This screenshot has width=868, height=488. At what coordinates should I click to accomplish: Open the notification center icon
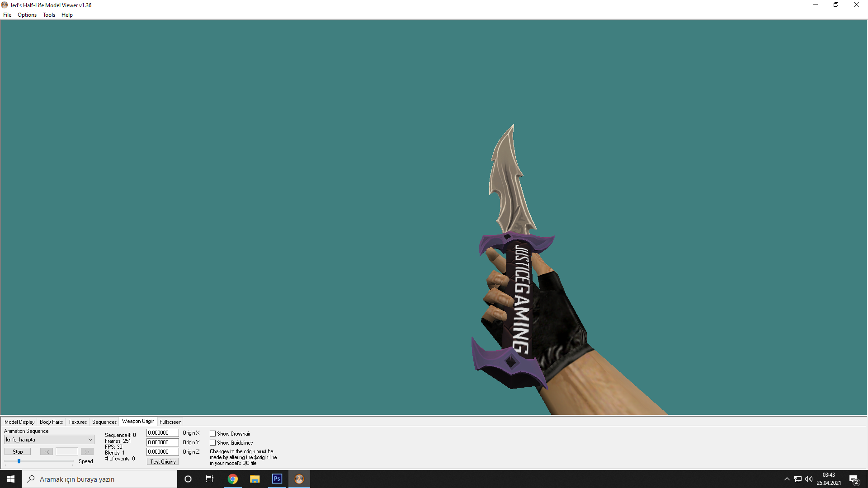coord(854,479)
